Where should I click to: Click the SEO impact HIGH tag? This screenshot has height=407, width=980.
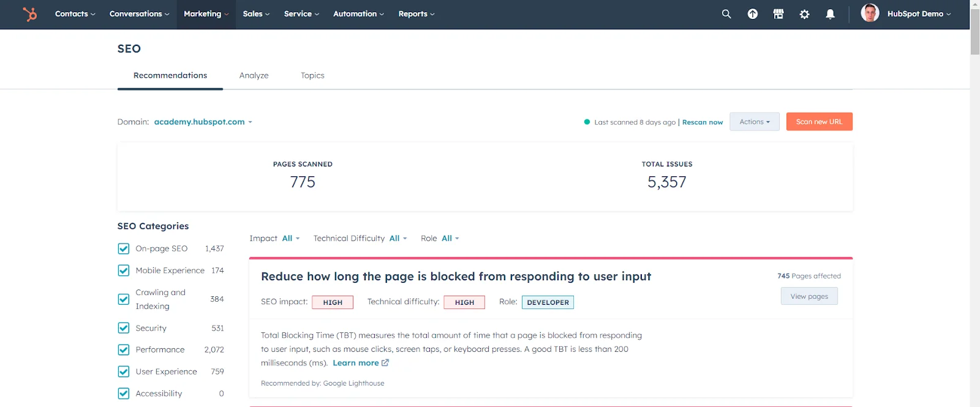[x=333, y=302]
